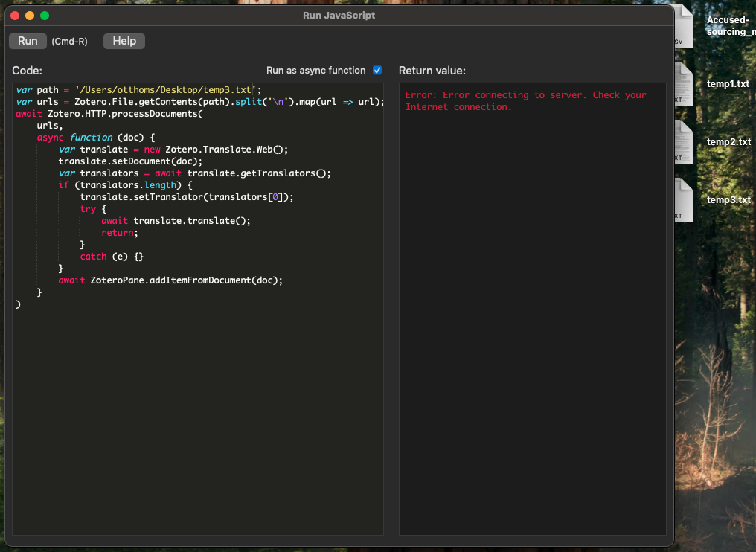
Task: Click the 'temp1.txt' file name label
Action: (x=728, y=84)
